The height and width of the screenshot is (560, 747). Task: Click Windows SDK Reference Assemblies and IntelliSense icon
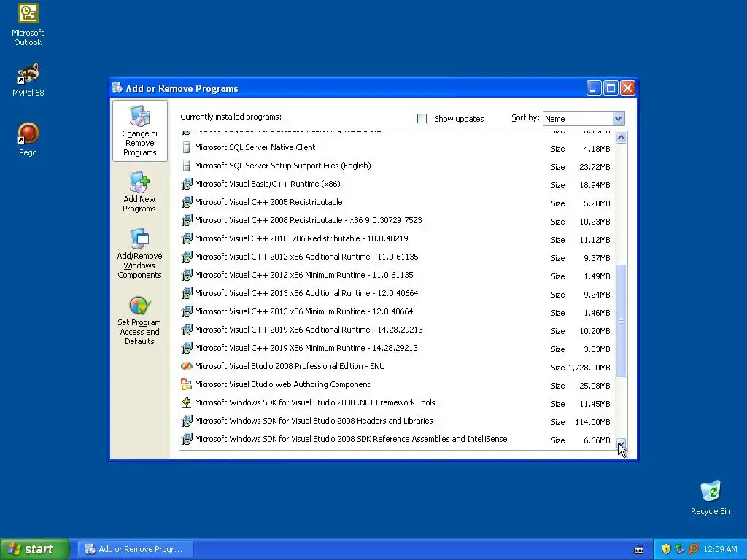pyautogui.click(x=186, y=439)
